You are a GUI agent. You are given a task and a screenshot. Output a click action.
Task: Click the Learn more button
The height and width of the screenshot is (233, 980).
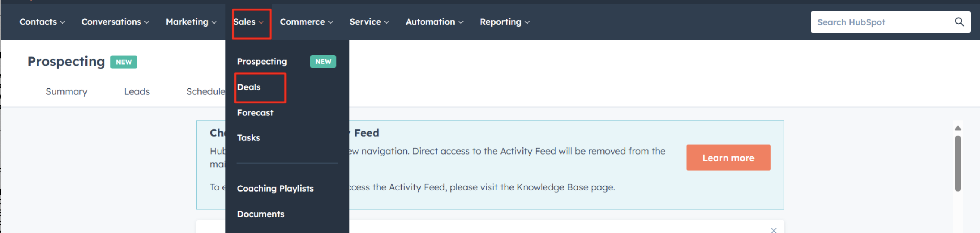pos(728,157)
